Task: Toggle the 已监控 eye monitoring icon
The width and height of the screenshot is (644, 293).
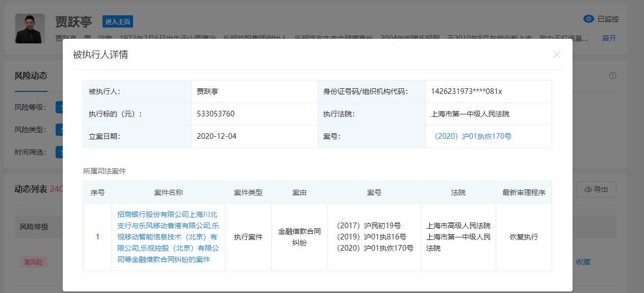Action: coord(588,19)
